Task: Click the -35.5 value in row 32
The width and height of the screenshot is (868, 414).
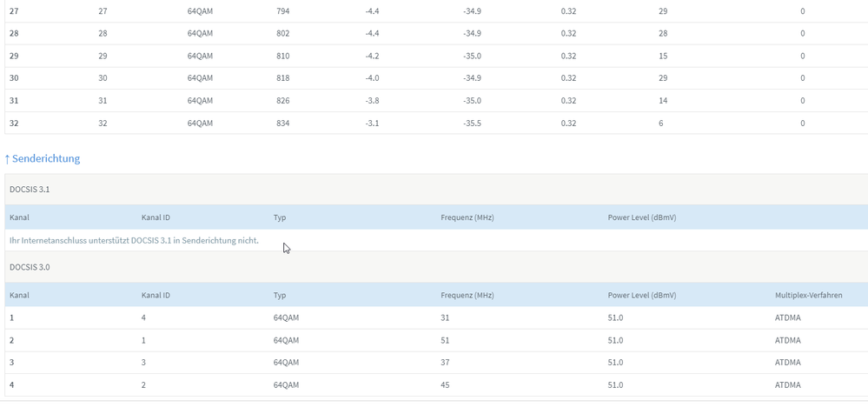Action: click(472, 123)
